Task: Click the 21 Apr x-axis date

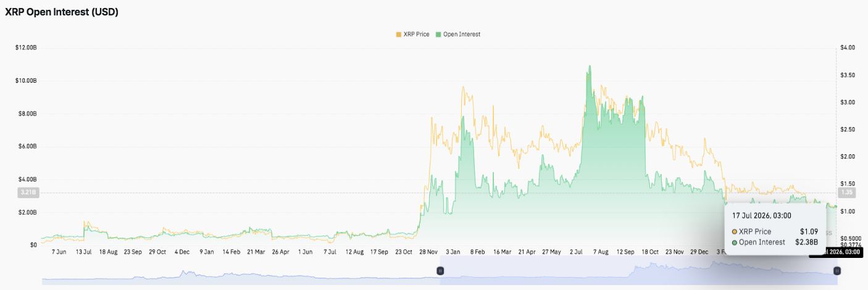Action: (527, 252)
